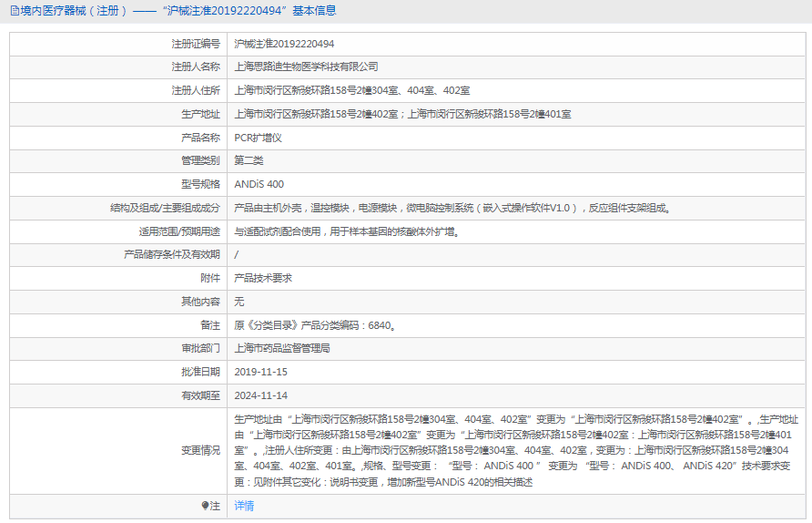Image resolution: width=812 pixels, height=523 pixels.
Task: Select model value ANDiS 400
Action: (x=259, y=185)
